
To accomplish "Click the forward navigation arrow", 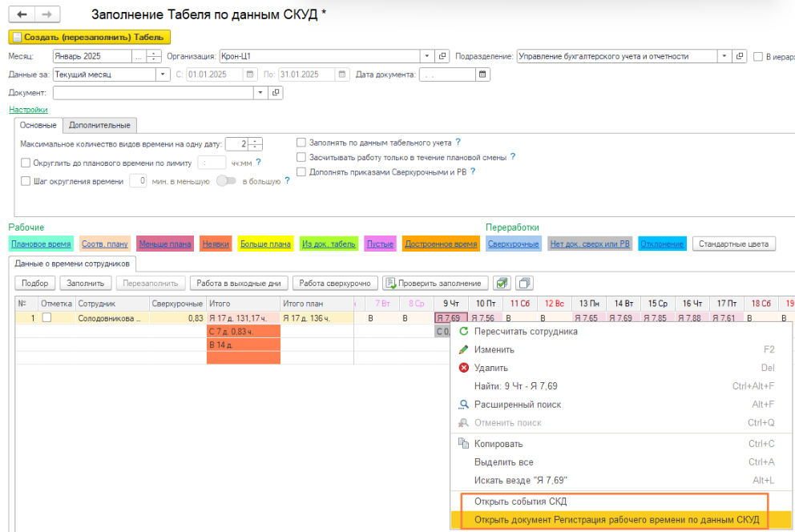I will [47, 14].
